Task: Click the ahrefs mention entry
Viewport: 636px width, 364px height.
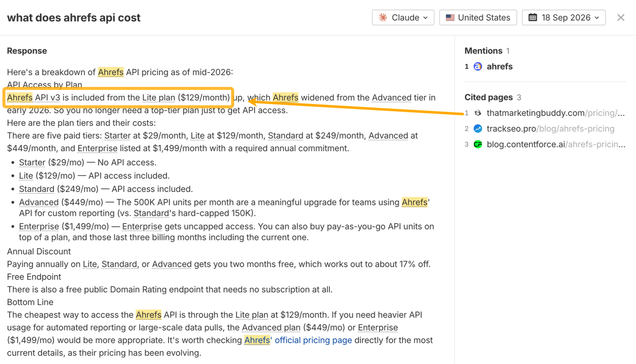Action: [499, 66]
